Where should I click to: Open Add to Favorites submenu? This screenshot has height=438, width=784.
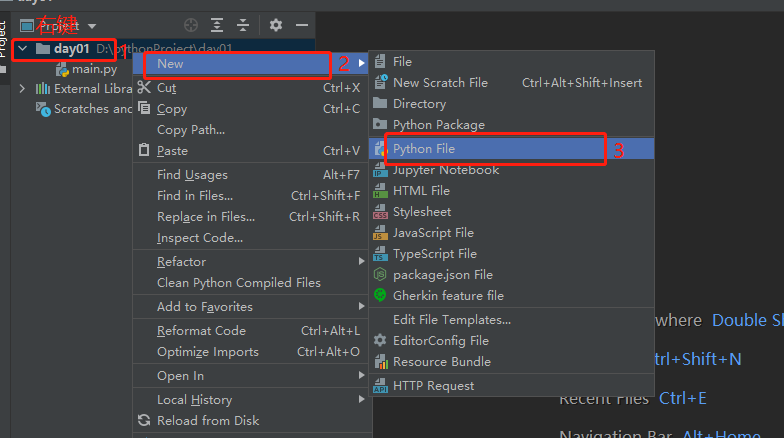pyautogui.click(x=250, y=307)
